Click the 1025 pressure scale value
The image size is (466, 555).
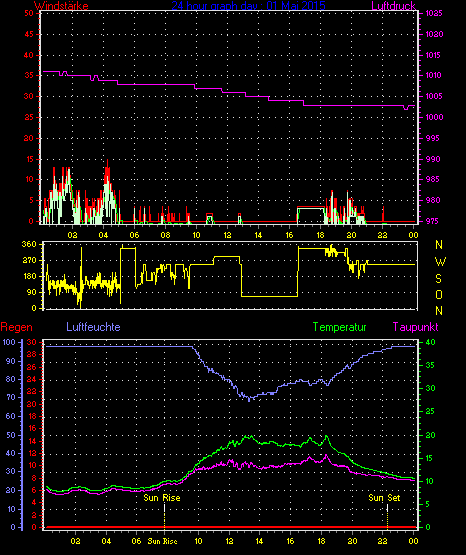tap(434, 13)
